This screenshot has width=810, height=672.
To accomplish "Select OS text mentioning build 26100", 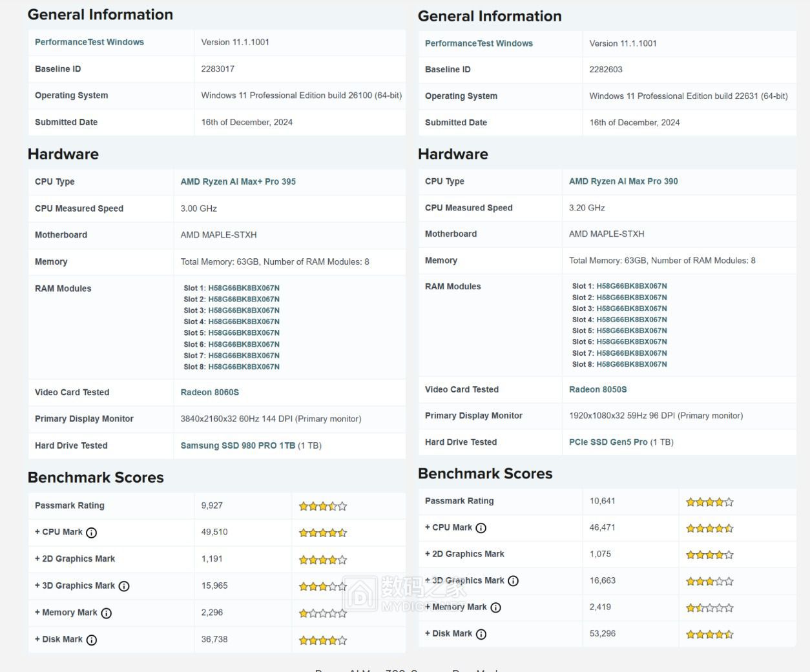I will pos(301,95).
